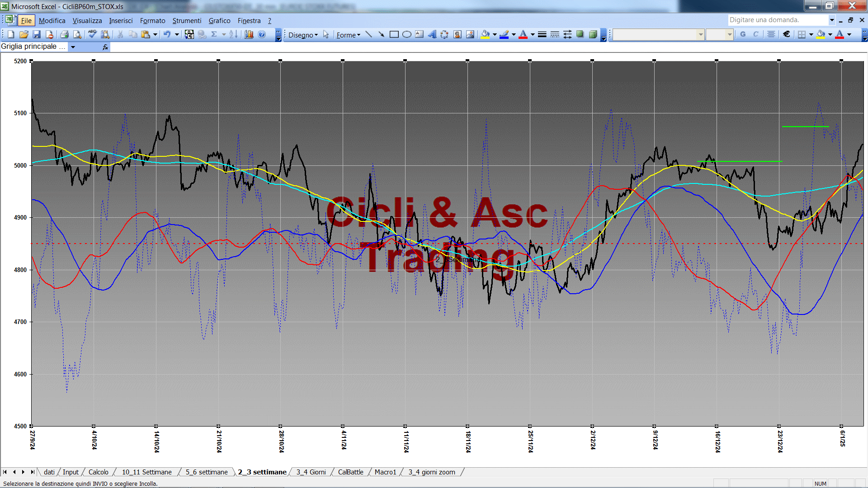This screenshot has height=488, width=868.
Task: Expand the Undo history arrow
Action: [x=177, y=34]
